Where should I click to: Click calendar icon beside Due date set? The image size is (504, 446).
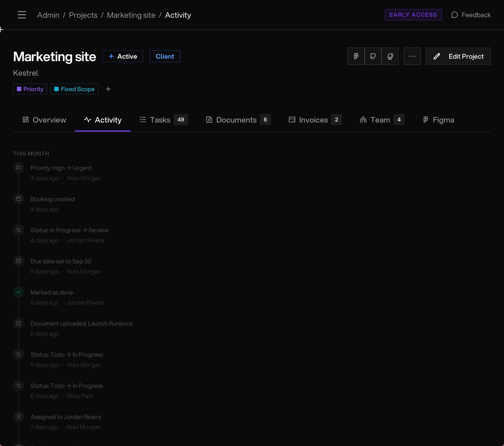coord(19,261)
